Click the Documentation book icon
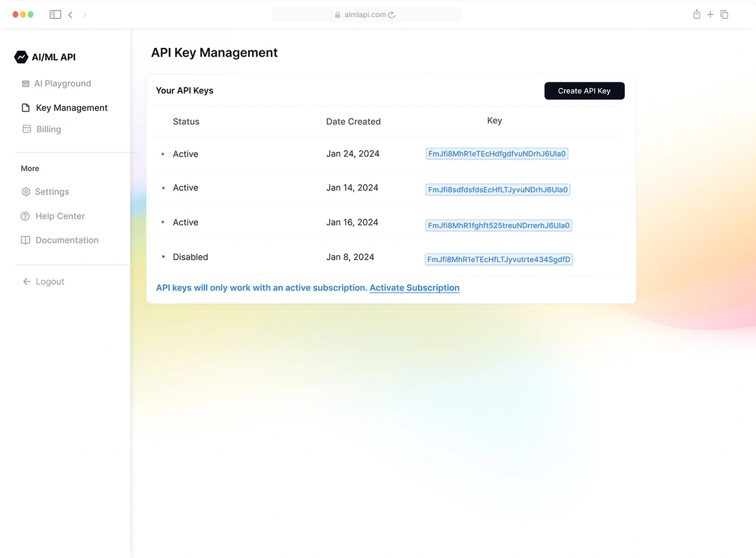Image resolution: width=756 pixels, height=558 pixels. pos(25,240)
